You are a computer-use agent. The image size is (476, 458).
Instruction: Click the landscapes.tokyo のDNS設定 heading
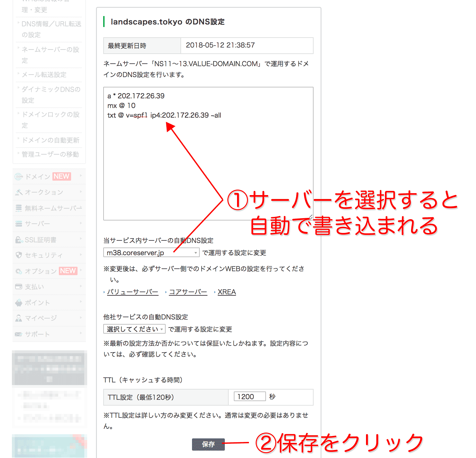click(x=168, y=22)
